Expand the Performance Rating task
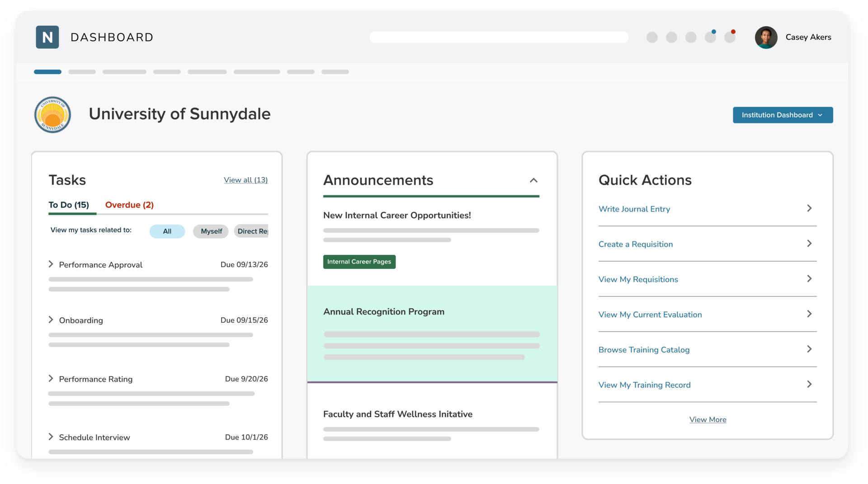Screen dimensions: 868x484 pos(51,379)
